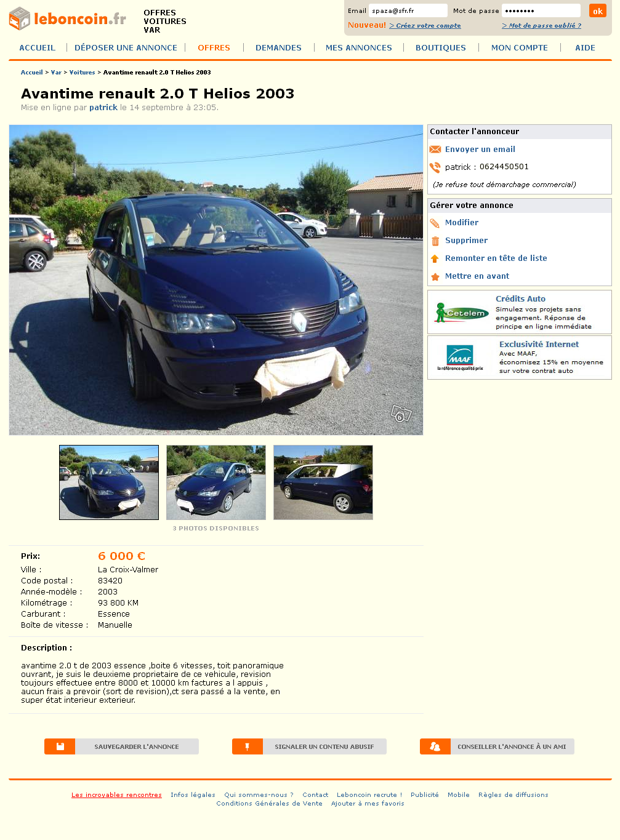Viewport: 620px width, 840px height.
Task: Click the pencil Modifier icon
Action: (x=435, y=223)
